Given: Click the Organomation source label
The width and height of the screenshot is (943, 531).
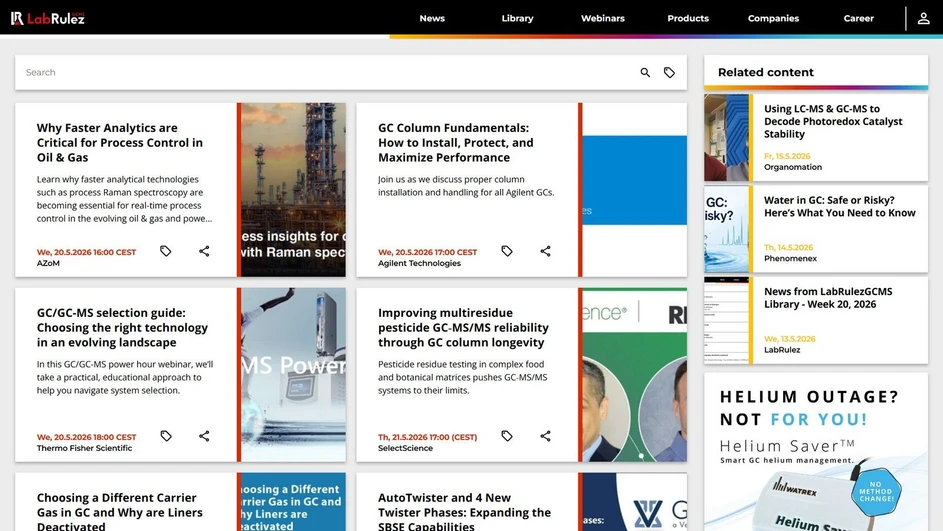Looking at the screenshot, I should [793, 167].
